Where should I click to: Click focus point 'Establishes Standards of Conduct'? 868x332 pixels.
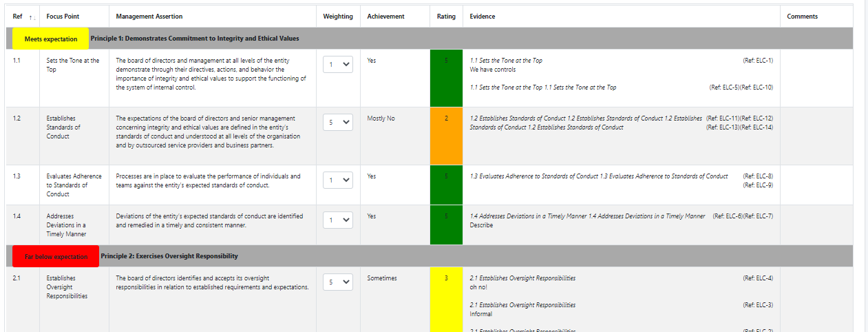pyautogui.click(x=63, y=127)
